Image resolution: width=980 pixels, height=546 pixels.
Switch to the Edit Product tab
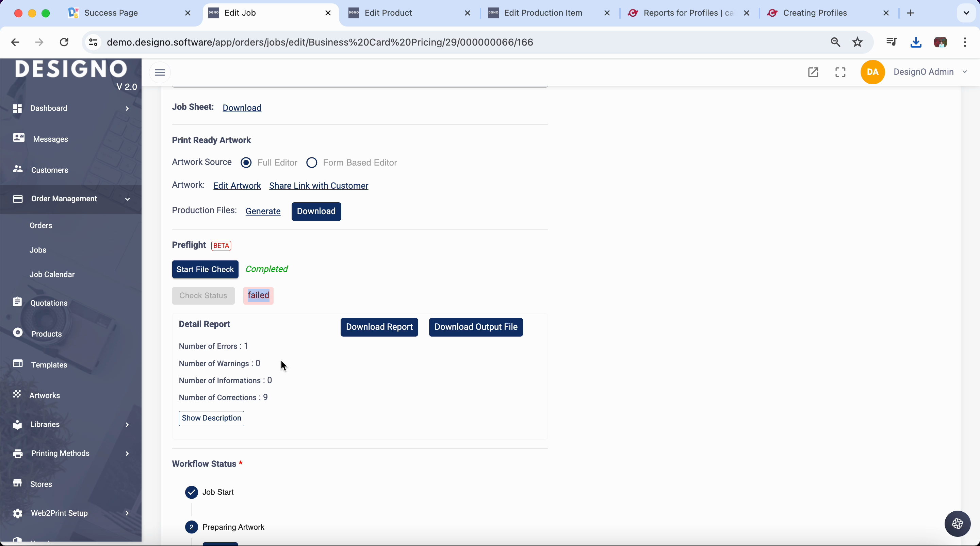[388, 13]
